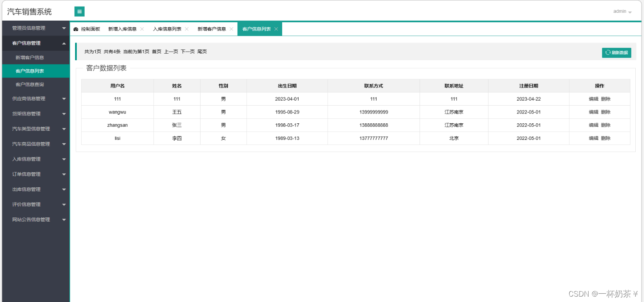
Task: Go to 上一页 previous page
Action: click(x=171, y=52)
